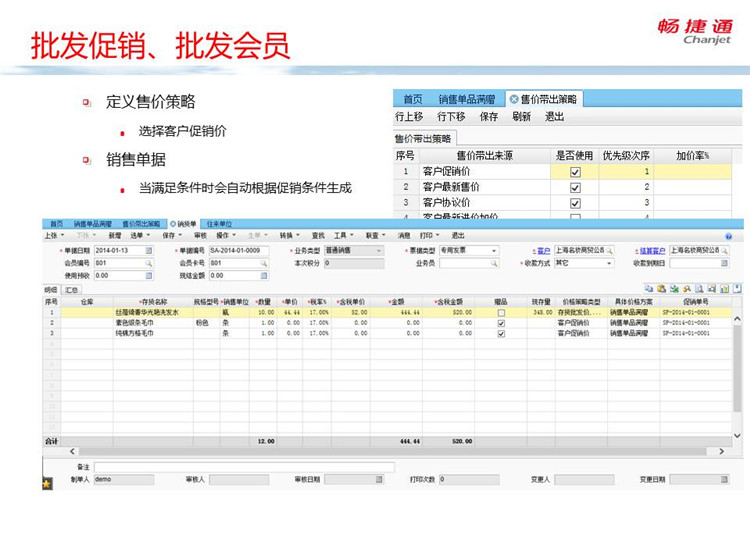
Task: Uncheck 赠品 box for 纯棉方格毛巾 row
Action: pos(501,334)
